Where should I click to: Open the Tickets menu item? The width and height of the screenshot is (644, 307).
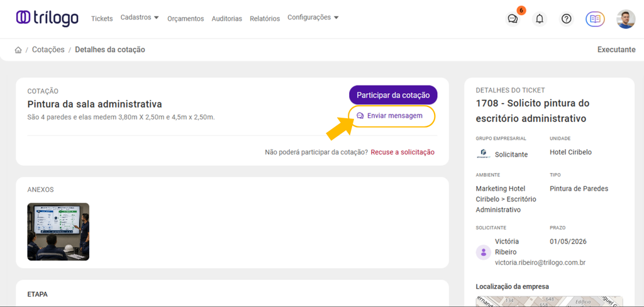[102, 19]
